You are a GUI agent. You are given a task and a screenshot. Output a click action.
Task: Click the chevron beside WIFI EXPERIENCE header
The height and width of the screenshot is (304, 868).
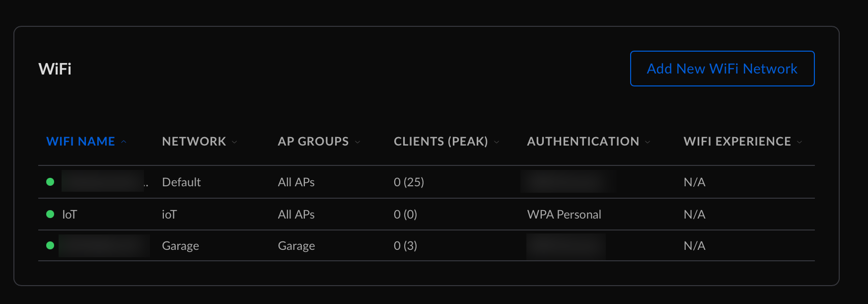tap(799, 142)
